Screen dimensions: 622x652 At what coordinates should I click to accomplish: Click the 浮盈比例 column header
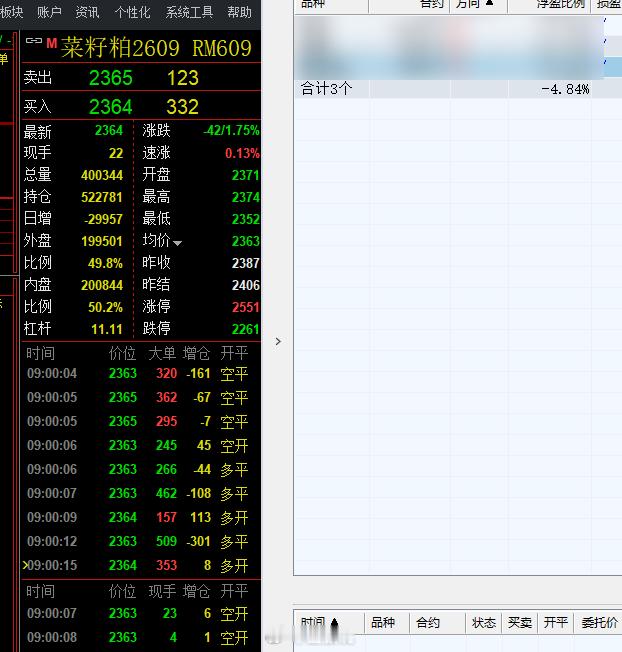549,4
